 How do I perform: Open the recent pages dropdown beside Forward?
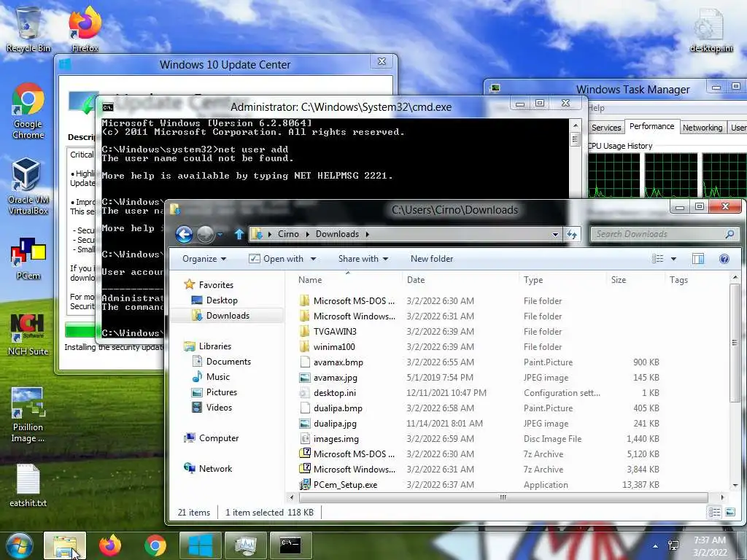(x=220, y=234)
